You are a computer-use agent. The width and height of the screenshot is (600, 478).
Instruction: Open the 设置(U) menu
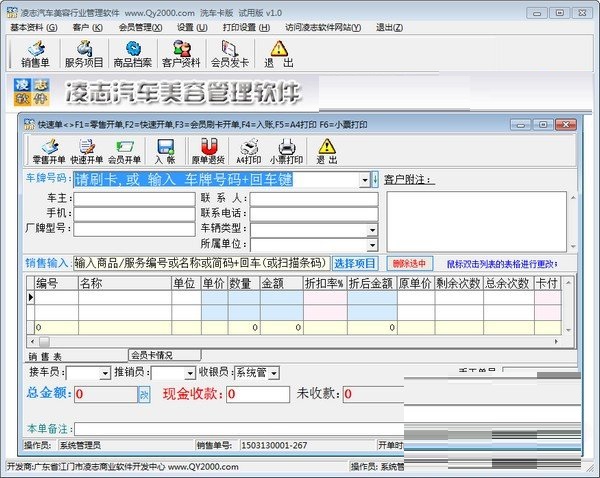pyautogui.click(x=192, y=28)
